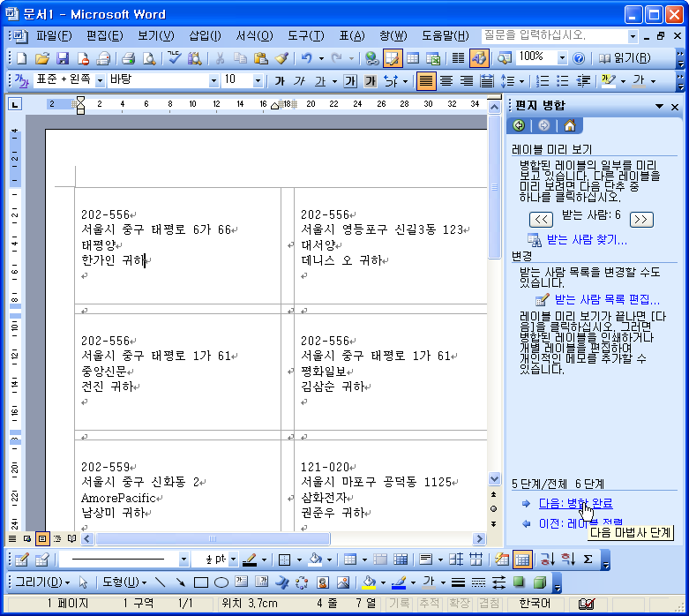The height and width of the screenshot is (616, 689).
Task: Click the horizontal scrollbar right arrow
Action: [x=479, y=538]
